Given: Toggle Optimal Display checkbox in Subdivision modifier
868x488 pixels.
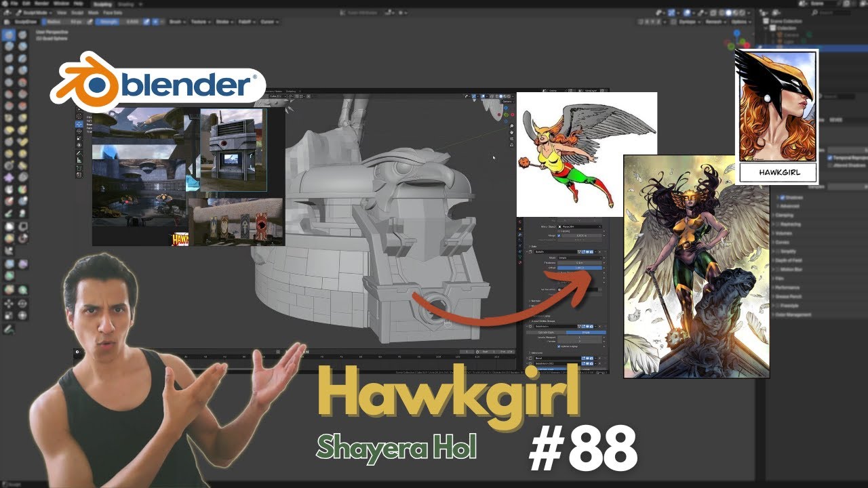Looking at the screenshot, I should [x=559, y=346].
